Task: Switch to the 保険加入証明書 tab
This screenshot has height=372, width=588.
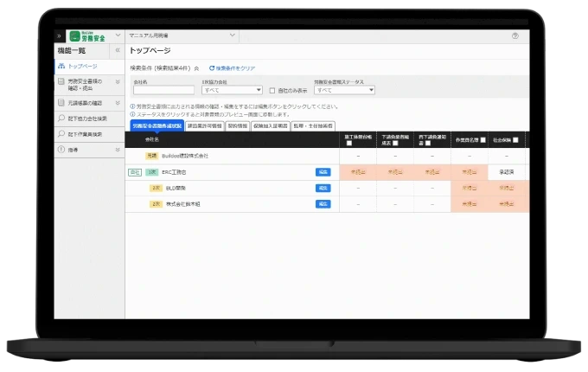Action: point(270,126)
